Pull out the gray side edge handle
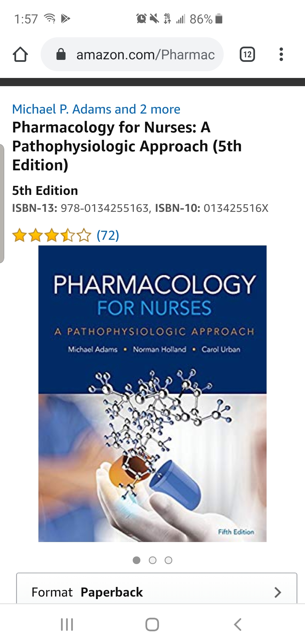 (x=2, y=203)
